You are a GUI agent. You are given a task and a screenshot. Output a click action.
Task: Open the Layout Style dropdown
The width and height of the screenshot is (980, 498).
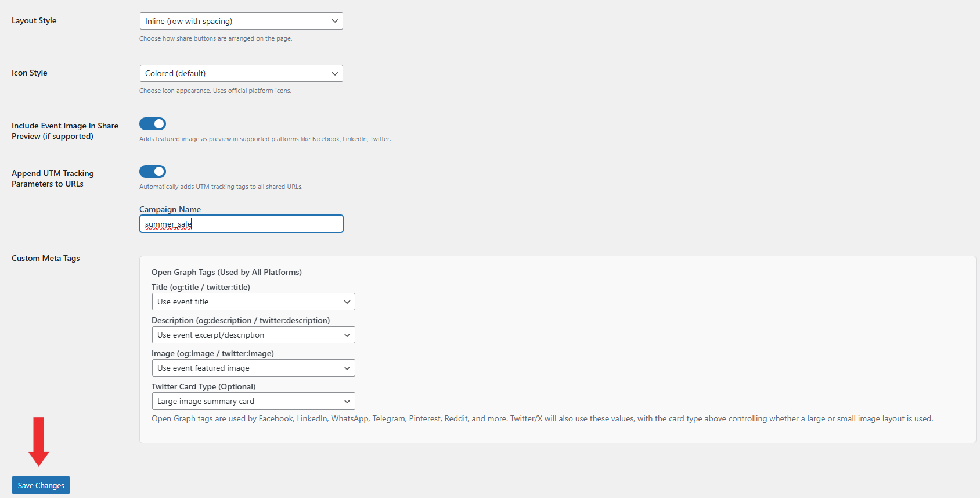[x=241, y=21]
